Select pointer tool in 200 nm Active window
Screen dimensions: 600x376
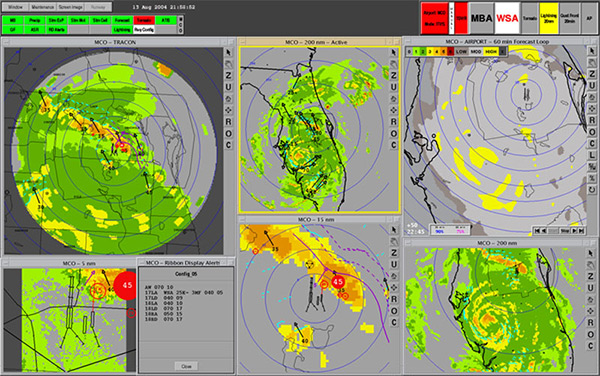point(393,52)
